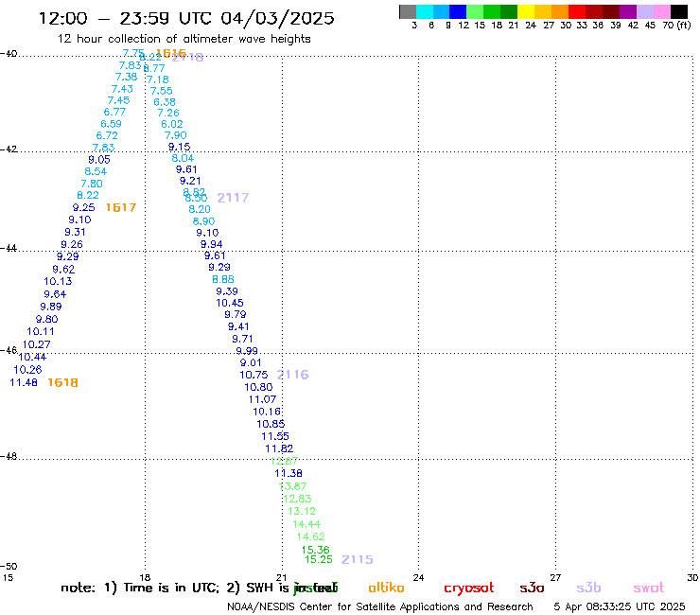The image size is (700, 615).
Task: Click the wave height value '7.75'
Action: (x=133, y=53)
